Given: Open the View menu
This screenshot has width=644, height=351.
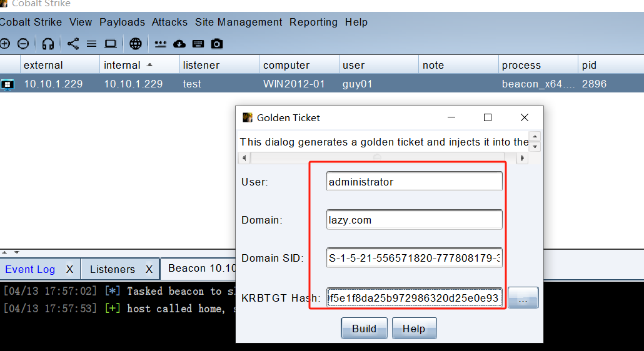Looking at the screenshot, I should 81,22.
